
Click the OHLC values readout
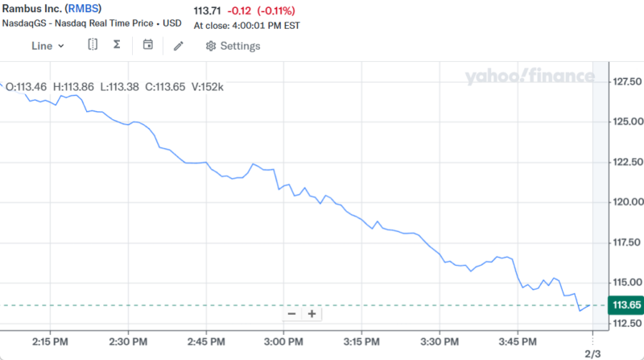coord(115,86)
